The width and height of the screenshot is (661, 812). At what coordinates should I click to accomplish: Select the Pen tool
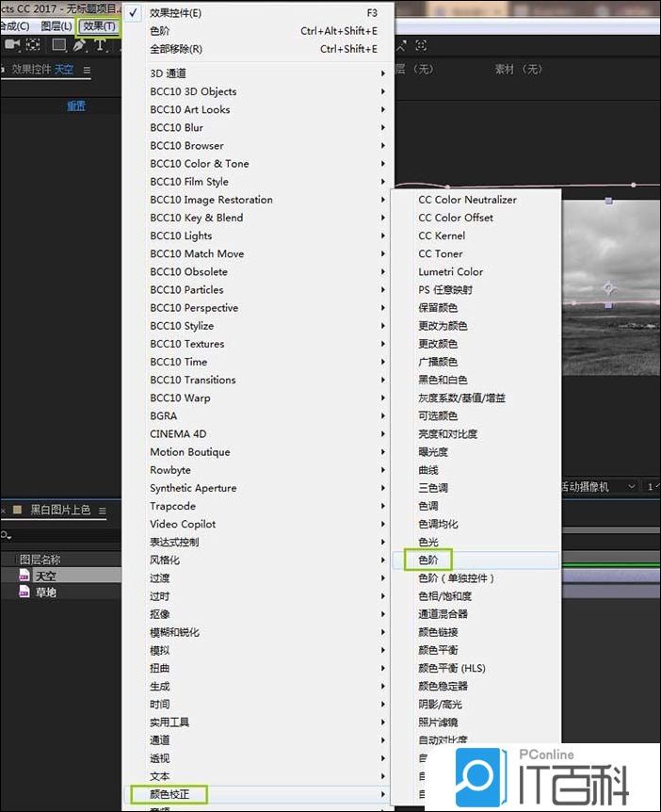[x=79, y=45]
